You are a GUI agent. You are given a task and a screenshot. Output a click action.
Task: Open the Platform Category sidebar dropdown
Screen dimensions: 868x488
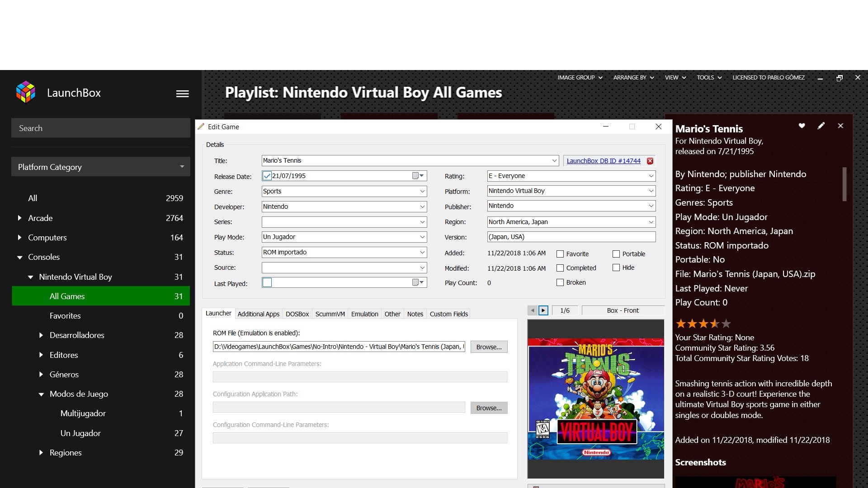point(101,167)
